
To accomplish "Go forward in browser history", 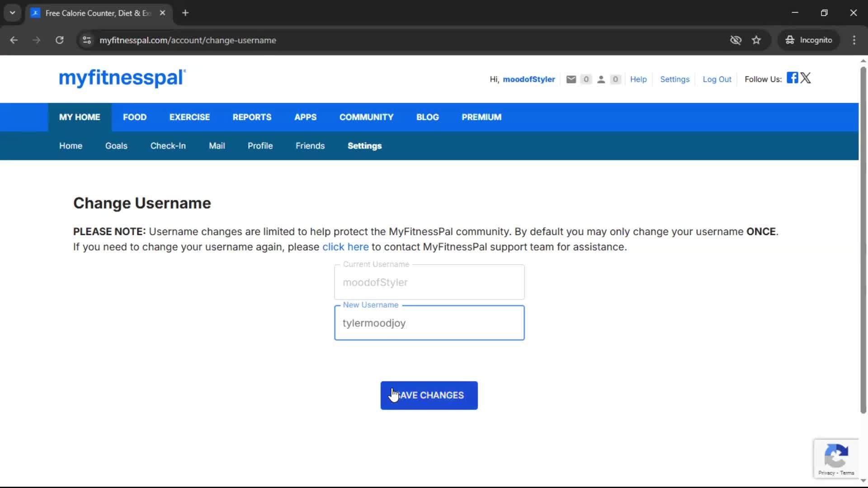I will (37, 40).
